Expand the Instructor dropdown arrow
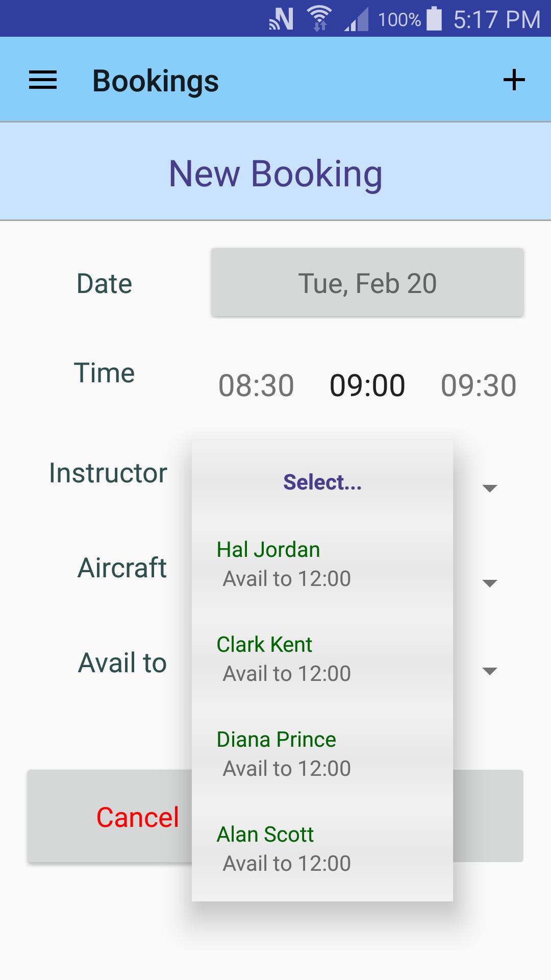This screenshot has width=551, height=980. coord(490,488)
